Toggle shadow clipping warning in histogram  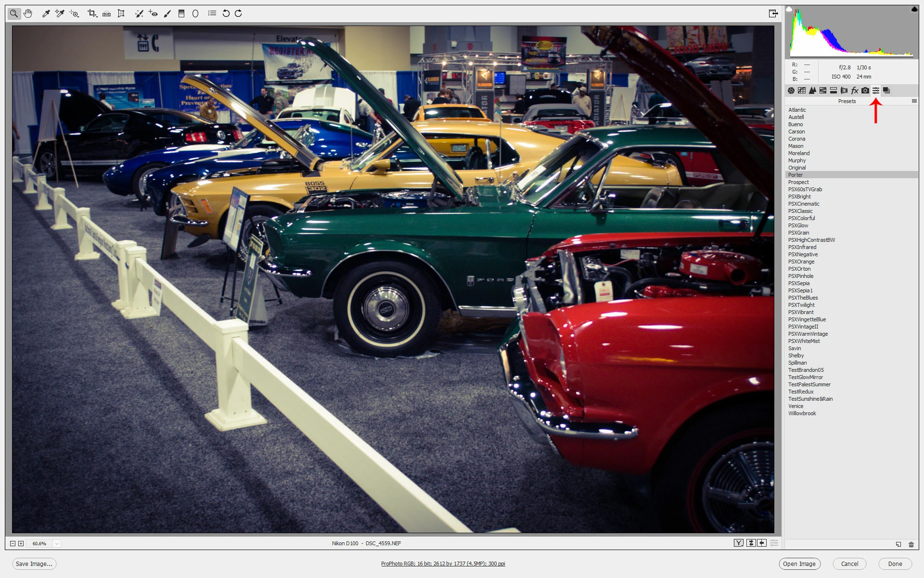pyautogui.click(x=789, y=9)
